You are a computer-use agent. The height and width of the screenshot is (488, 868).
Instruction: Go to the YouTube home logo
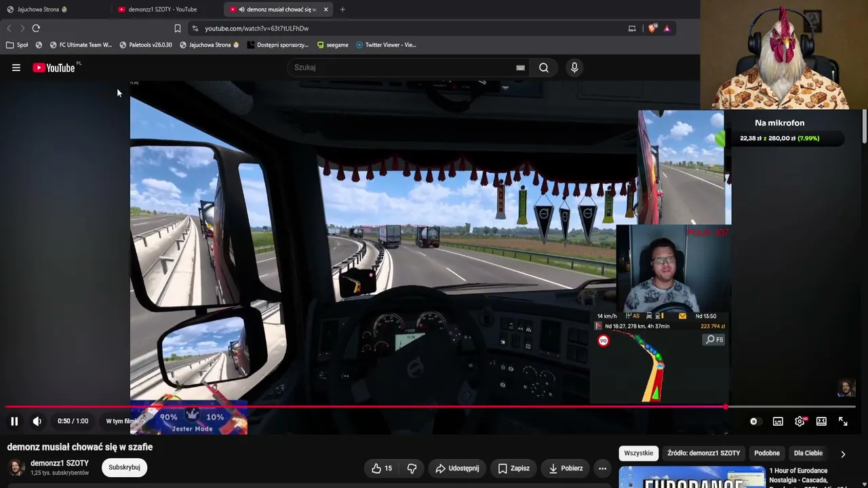pyautogui.click(x=54, y=68)
